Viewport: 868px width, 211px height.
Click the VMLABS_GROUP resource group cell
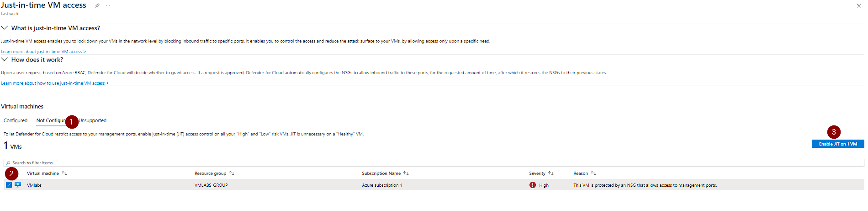click(211, 185)
